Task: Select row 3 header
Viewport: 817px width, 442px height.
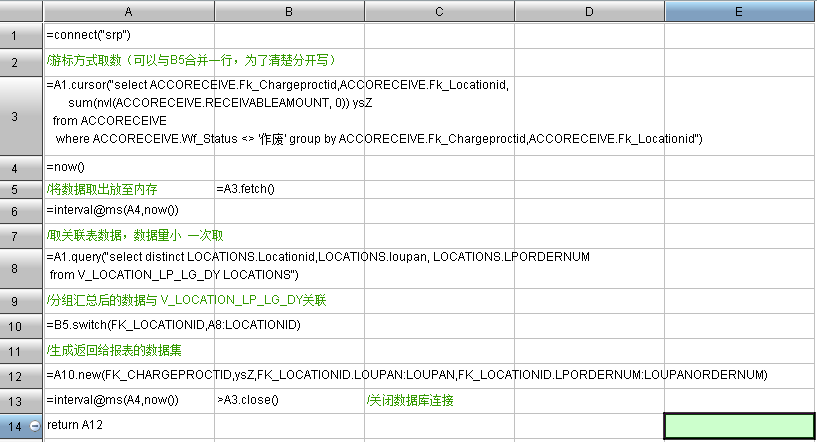Action: pyautogui.click(x=21, y=116)
